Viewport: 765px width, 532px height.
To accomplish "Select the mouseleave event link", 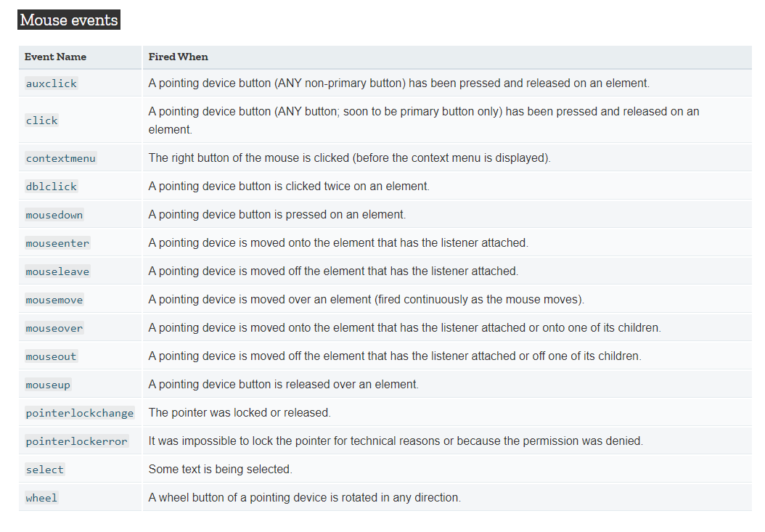I will (x=57, y=271).
